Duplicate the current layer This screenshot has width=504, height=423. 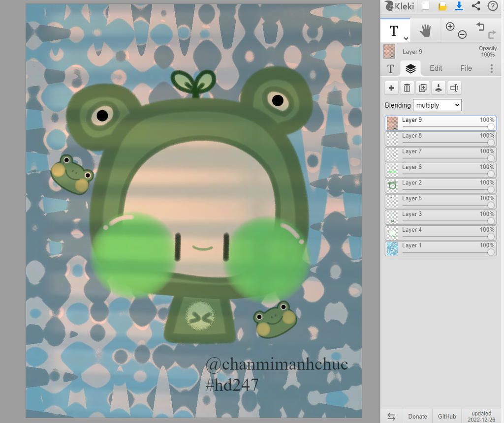[x=423, y=88]
